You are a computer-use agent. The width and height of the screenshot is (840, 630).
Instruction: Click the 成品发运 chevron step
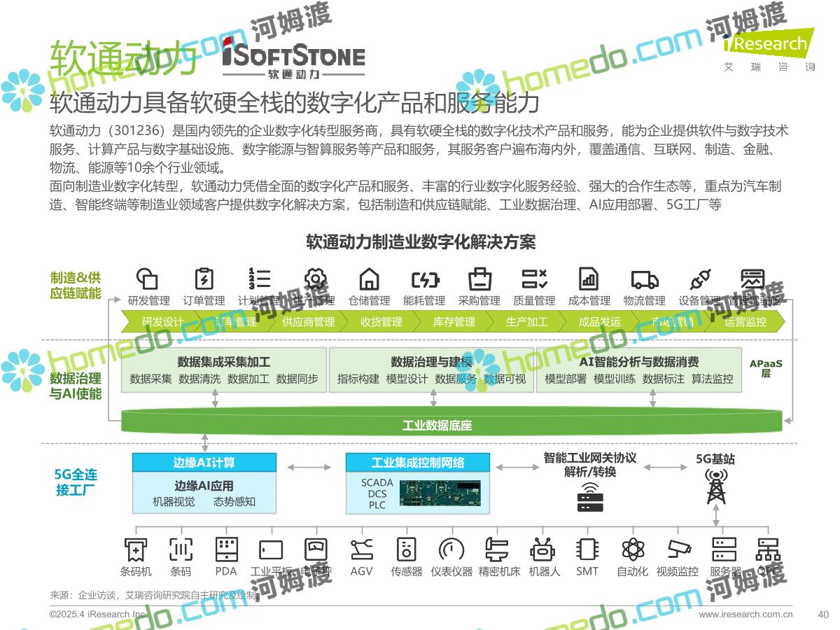pos(600,322)
